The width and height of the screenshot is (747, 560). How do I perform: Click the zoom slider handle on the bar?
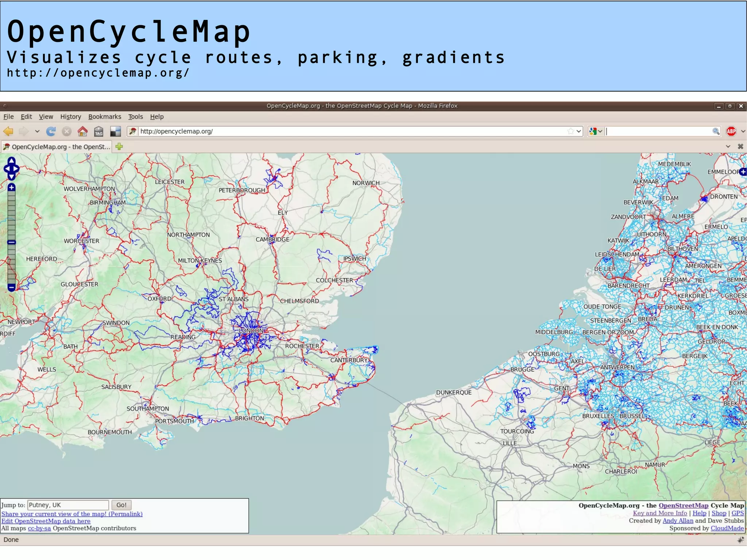pyautogui.click(x=11, y=242)
